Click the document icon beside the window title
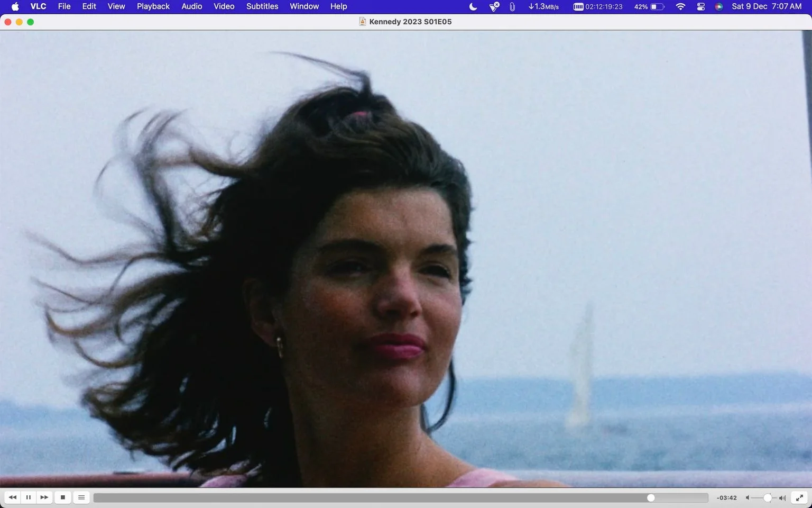This screenshot has width=812, height=508. click(362, 22)
